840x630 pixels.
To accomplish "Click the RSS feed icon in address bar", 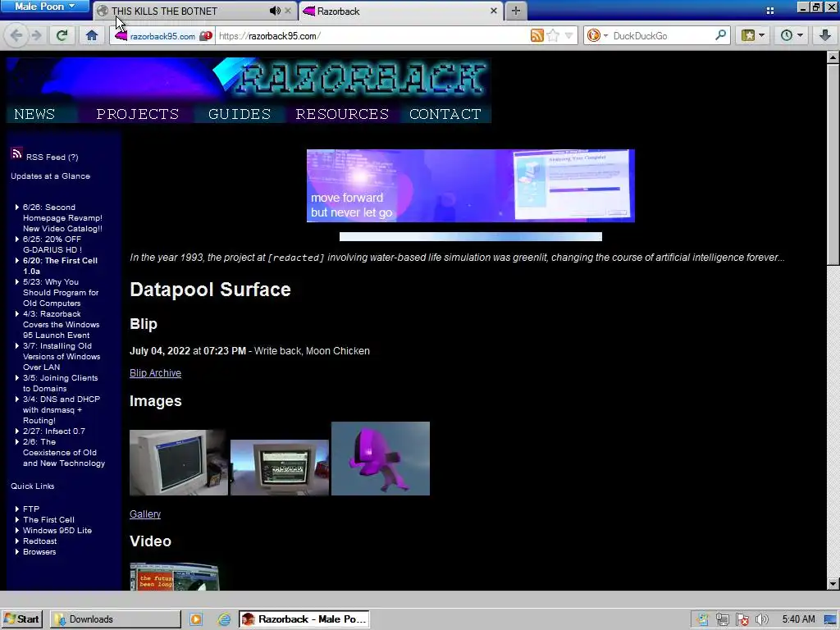I will click(536, 36).
